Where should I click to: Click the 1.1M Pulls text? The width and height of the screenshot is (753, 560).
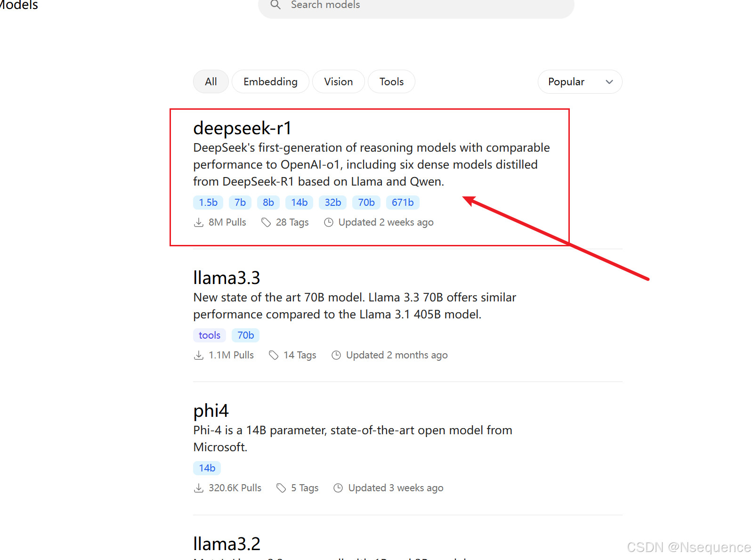[x=231, y=355]
